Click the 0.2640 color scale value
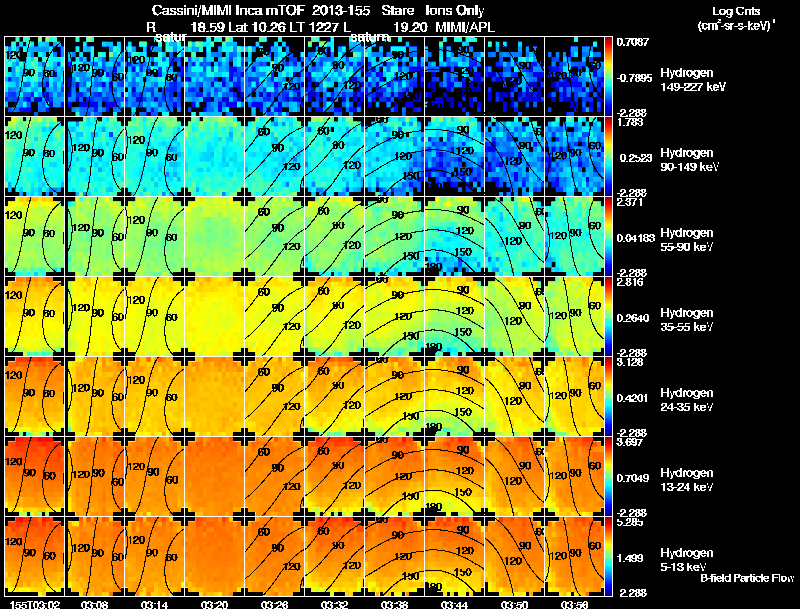 pos(633,318)
